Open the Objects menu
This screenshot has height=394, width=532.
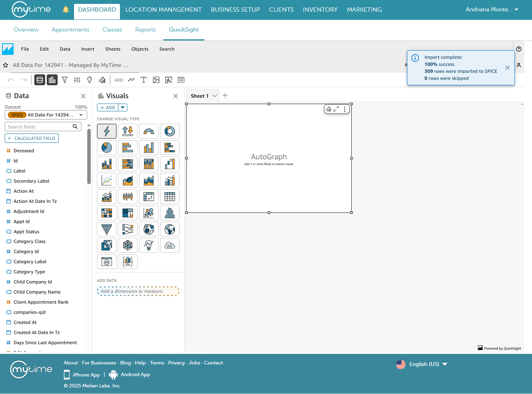pos(140,49)
